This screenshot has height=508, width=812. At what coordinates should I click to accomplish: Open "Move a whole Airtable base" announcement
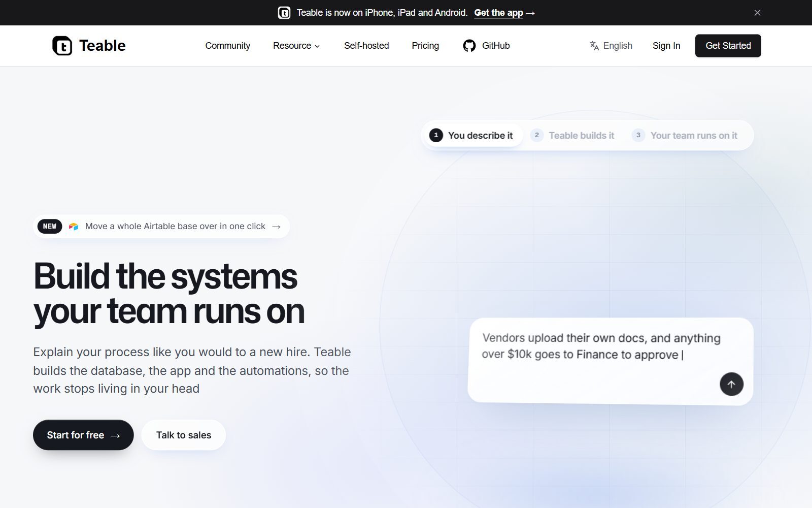(161, 227)
